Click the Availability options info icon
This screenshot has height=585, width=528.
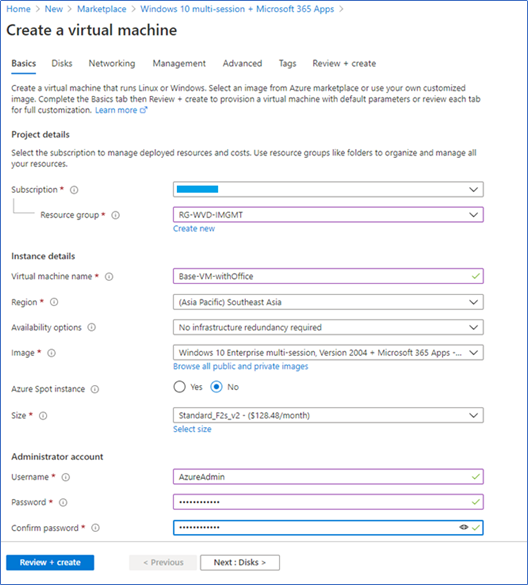[91, 327]
